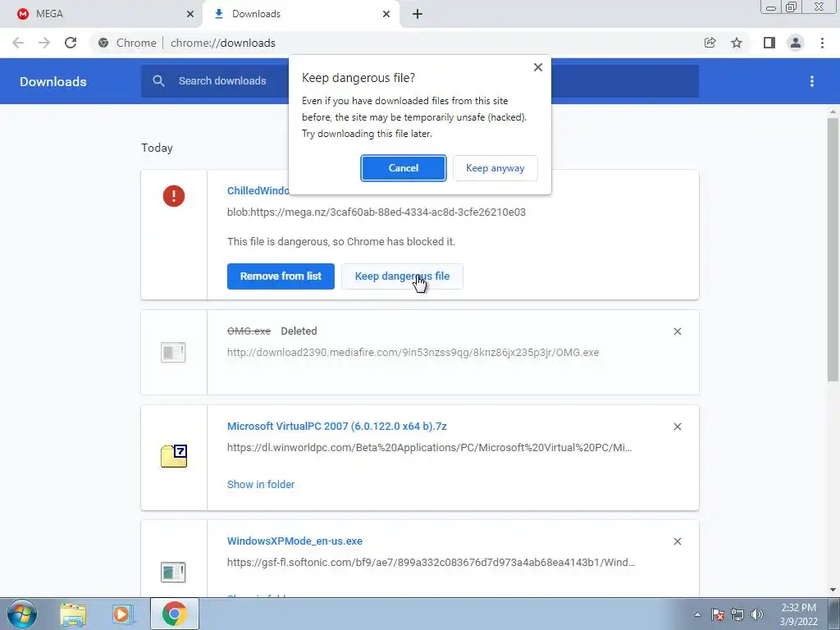Image resolution: width=840 pixels, height=630 pixels.
Task: Click the 7z archive file icon
Action: tap(174, 456)
